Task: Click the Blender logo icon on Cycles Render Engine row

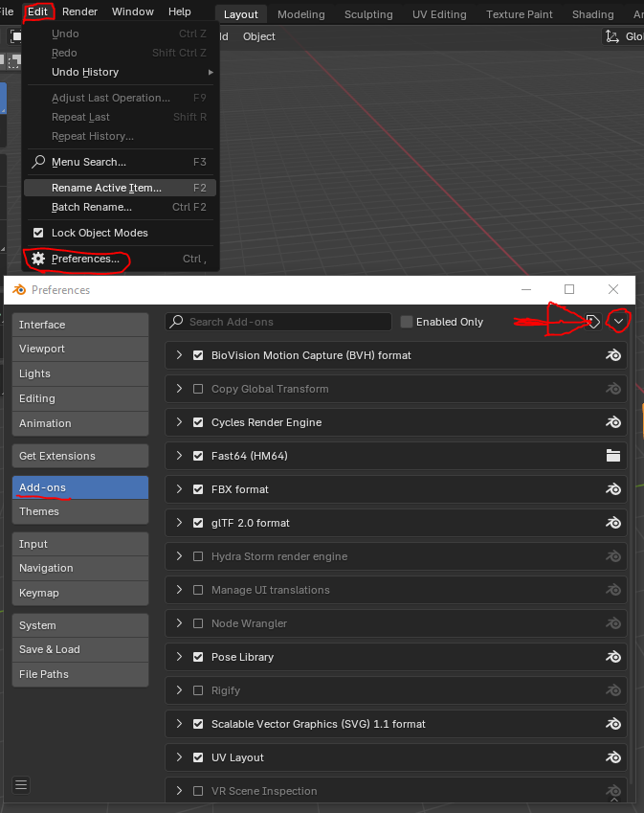Action: [613, 422]
